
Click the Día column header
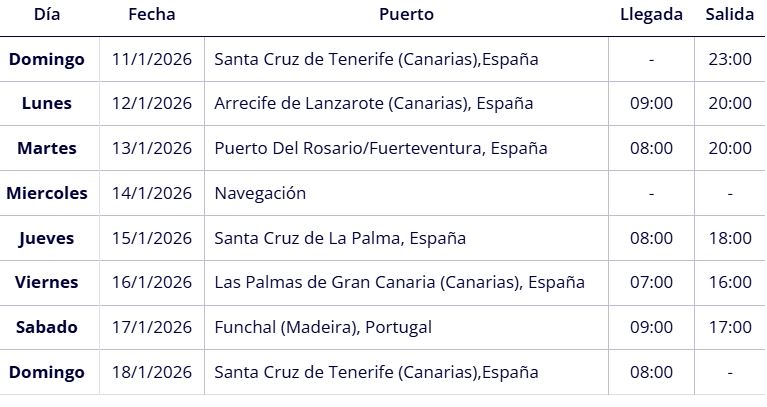coord(47,15)
